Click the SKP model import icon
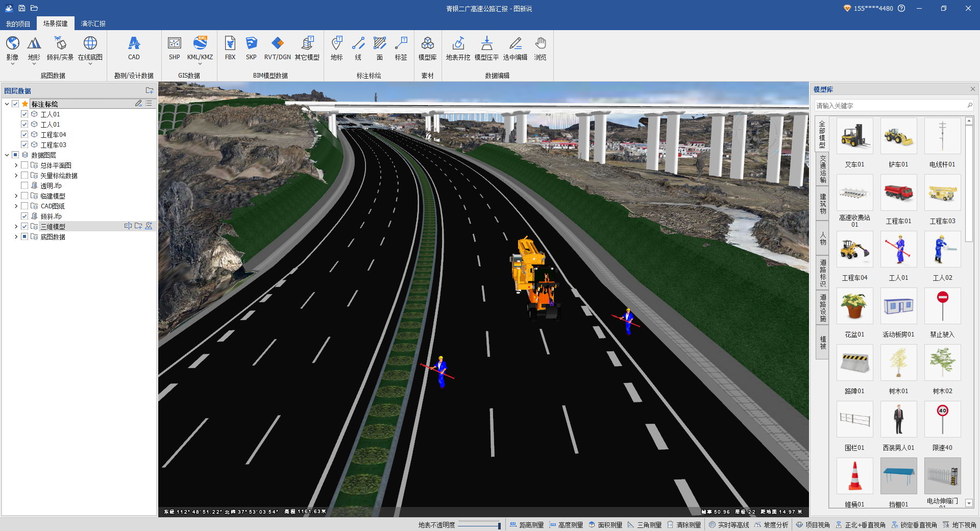 (251, 48)
